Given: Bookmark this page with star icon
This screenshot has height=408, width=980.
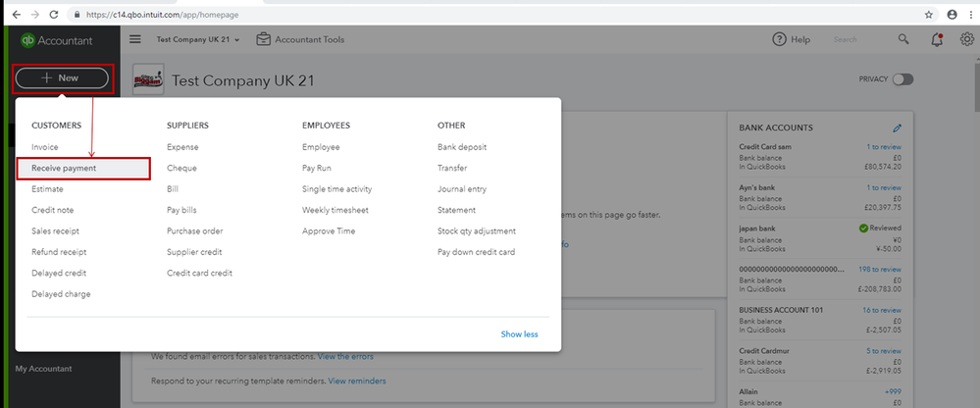Looking at the screenshot, I should tap(929, 14).
